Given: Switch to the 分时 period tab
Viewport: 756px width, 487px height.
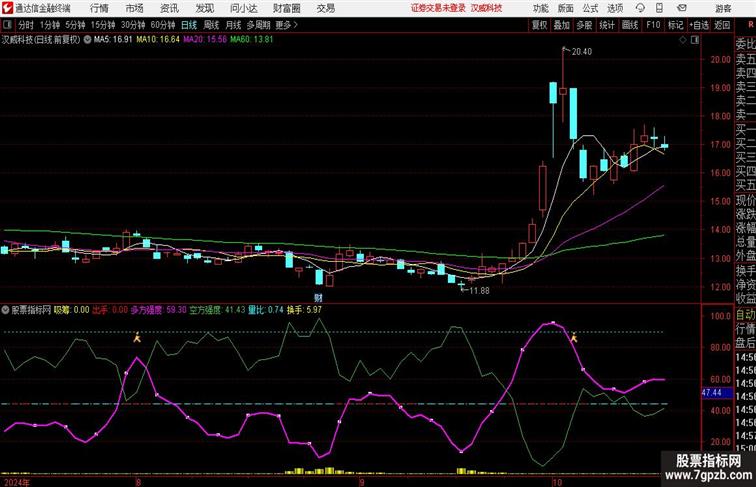Looking at the screenshot, I should [x=26, y=25].
